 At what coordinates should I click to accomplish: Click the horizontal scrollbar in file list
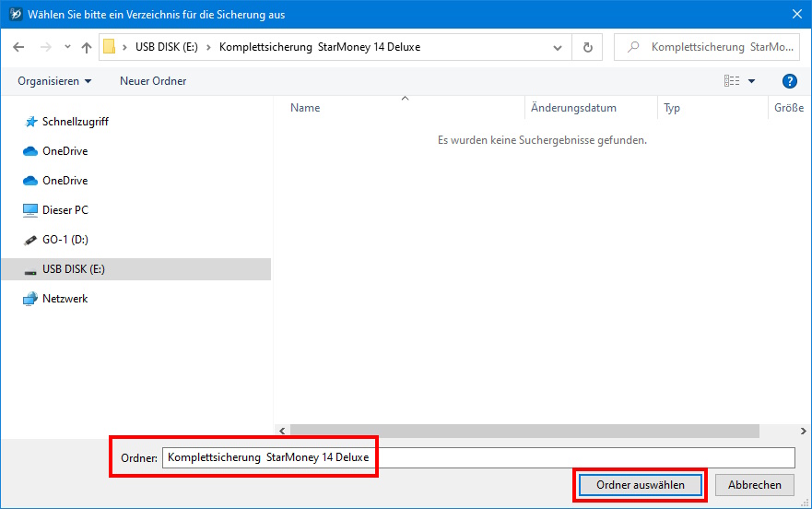(524, 431)
